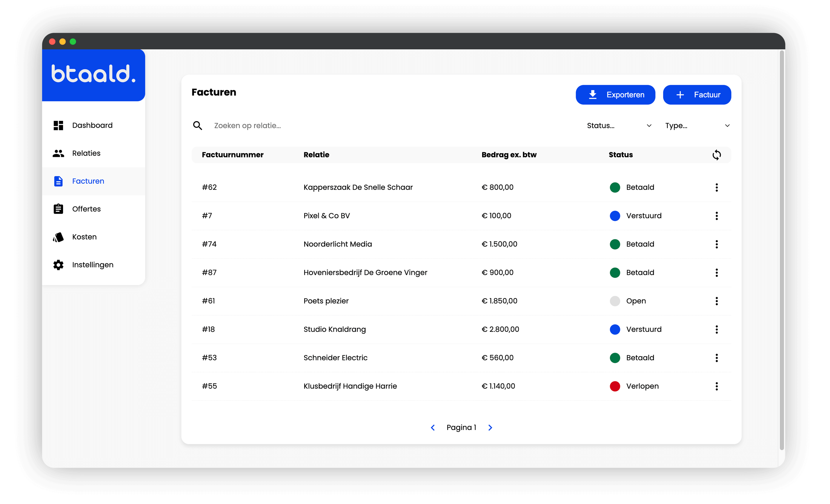
Task: Open options menu for Schneider Electric row
Action: click(717, 358)
